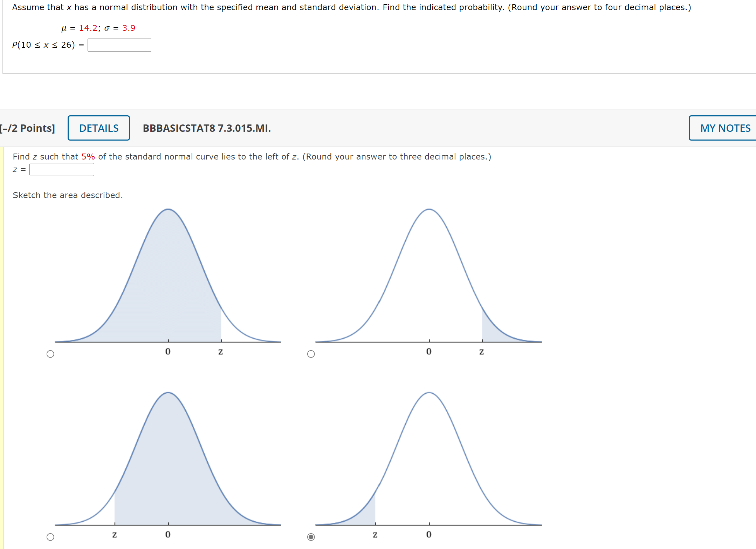The width and height of the screenshot is (756, 549).
Task: Click the [-/2 Points] score label
Action: coord(28,128)
